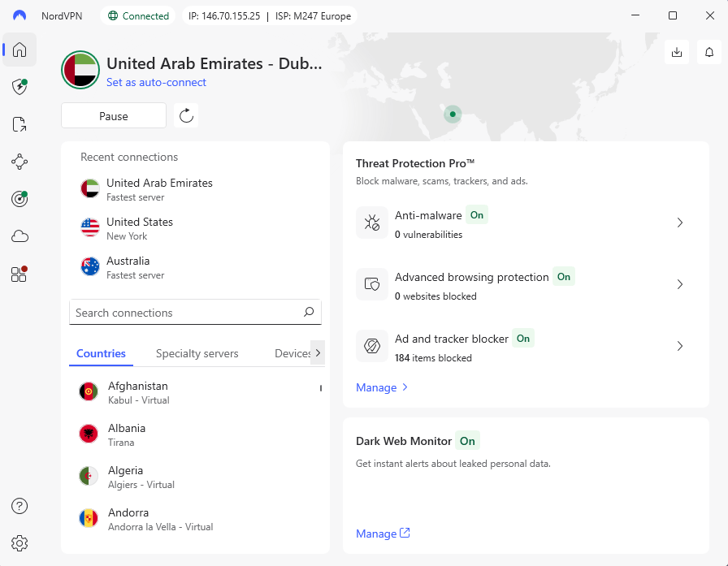Click the Meshnet network icon in sidebar
This screenshot has height=566, width=728.
pos(19,162)
